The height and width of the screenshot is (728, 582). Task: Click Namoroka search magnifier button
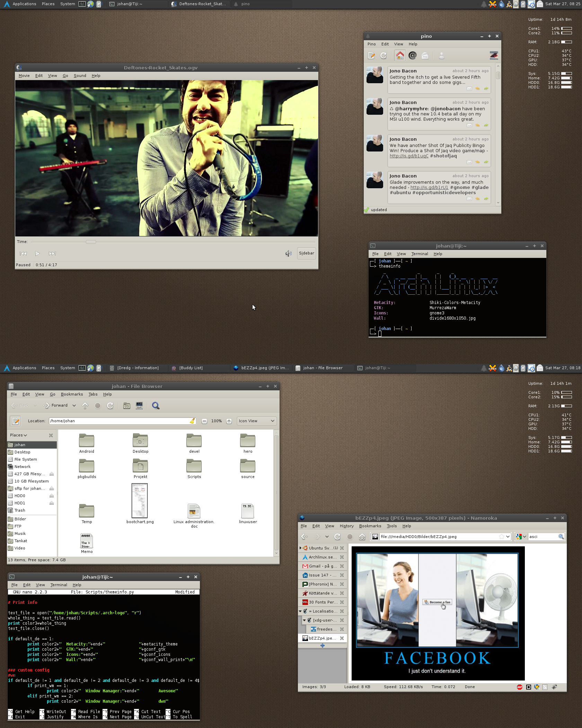561,537
